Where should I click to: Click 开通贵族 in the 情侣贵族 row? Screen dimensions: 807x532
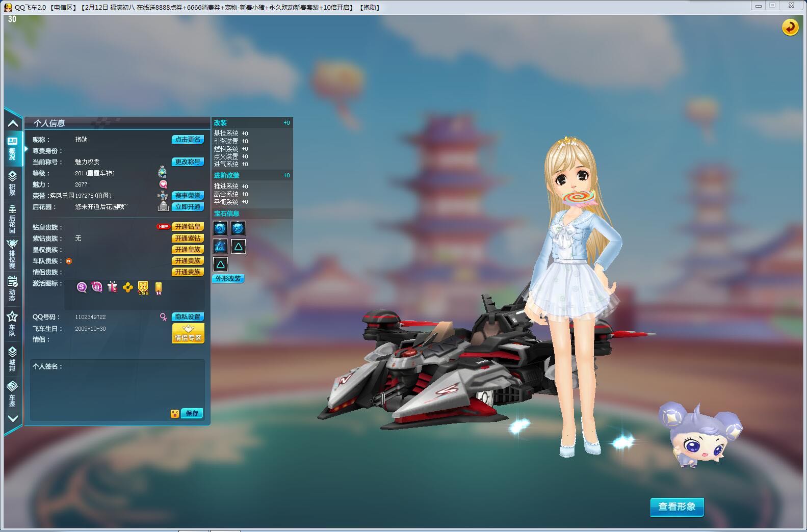pyautogui.click(x=188, y=272)
